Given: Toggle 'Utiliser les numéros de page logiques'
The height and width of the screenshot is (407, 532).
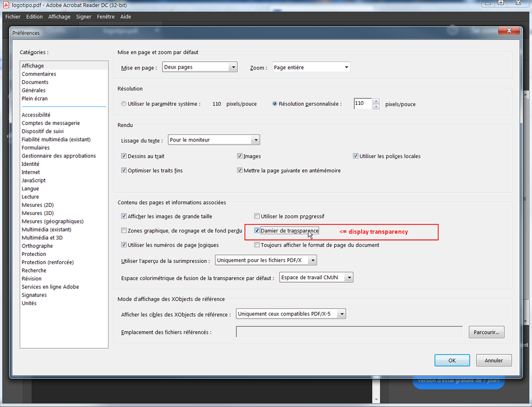Looking at the screenshot, I should (124, 245).
